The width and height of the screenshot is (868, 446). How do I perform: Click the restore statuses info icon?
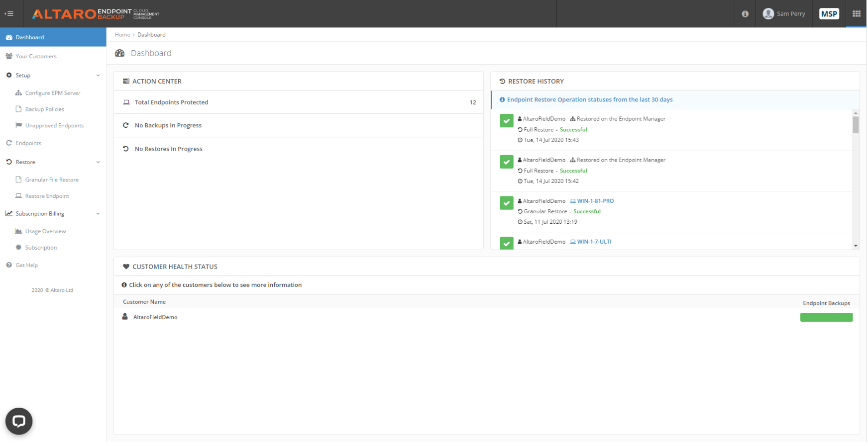click(502, 100)
